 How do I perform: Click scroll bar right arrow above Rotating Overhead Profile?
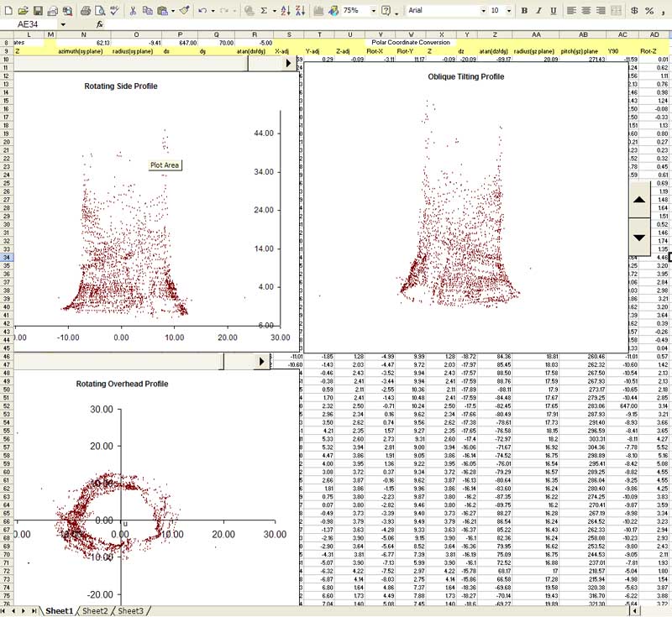click(x=261, y=361)
